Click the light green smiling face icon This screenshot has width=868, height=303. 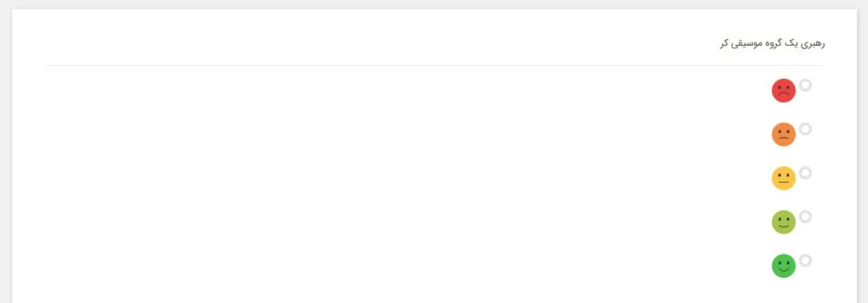[783, 222]
